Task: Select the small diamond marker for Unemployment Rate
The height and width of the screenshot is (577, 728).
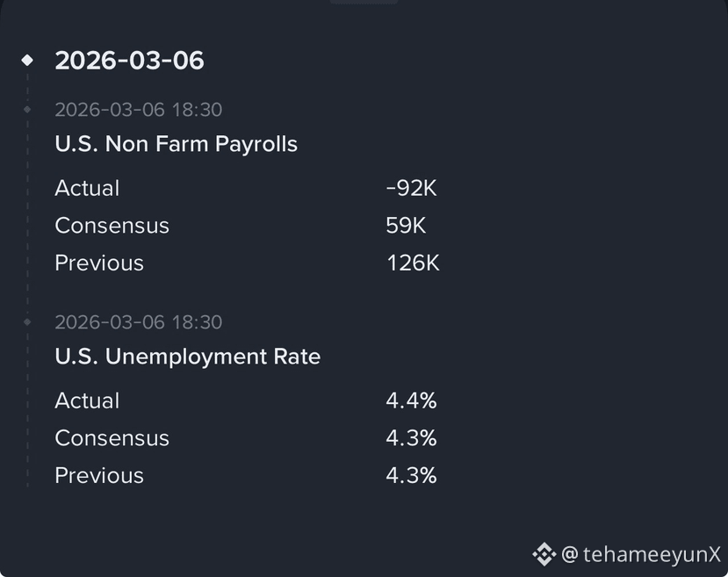Action: [27, 321]
